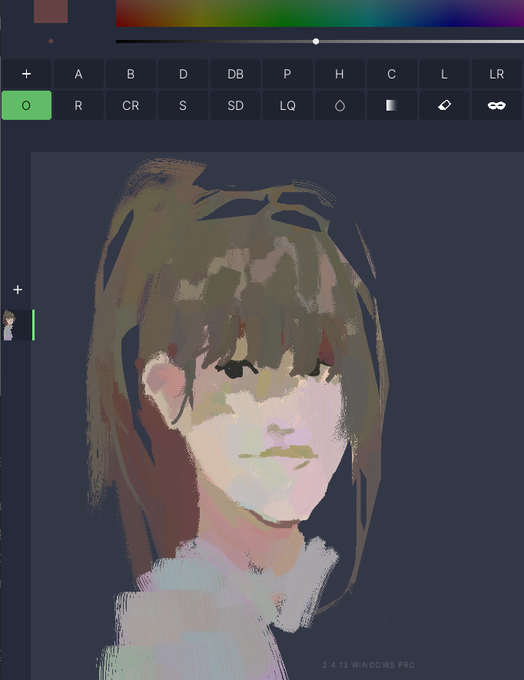The image size is (524, 680).
Task: Activate the eraser tool
Action: pos(444,105)
